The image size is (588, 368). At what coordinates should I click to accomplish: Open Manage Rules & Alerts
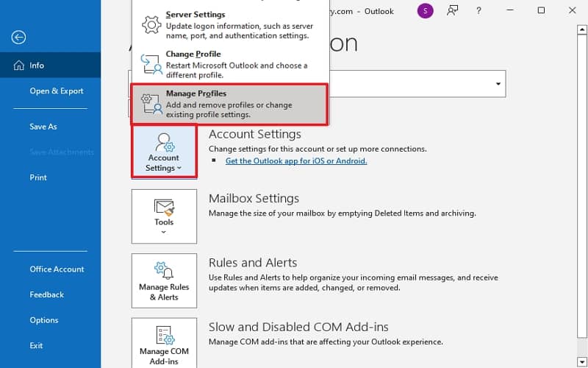point(164,280)
